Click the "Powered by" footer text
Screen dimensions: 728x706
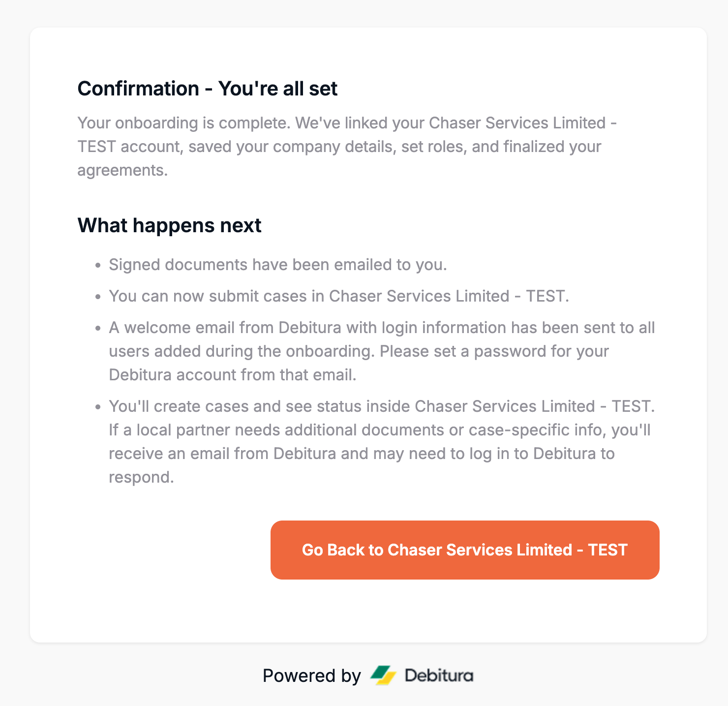click(x=312, y=675)
